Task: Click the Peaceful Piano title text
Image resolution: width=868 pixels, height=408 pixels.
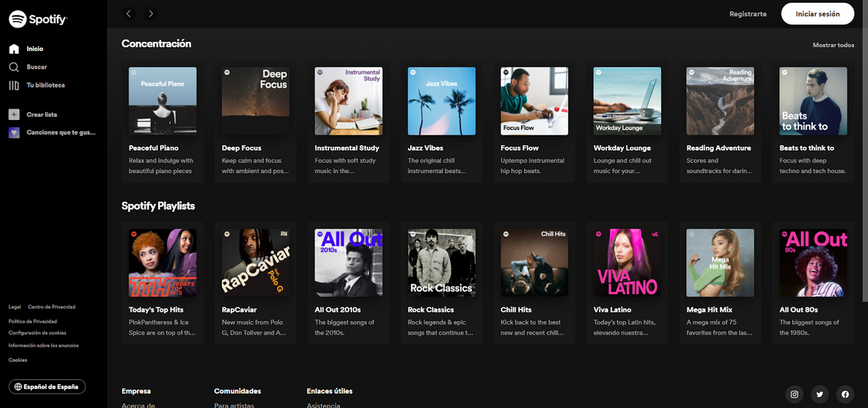Action: 153,148
